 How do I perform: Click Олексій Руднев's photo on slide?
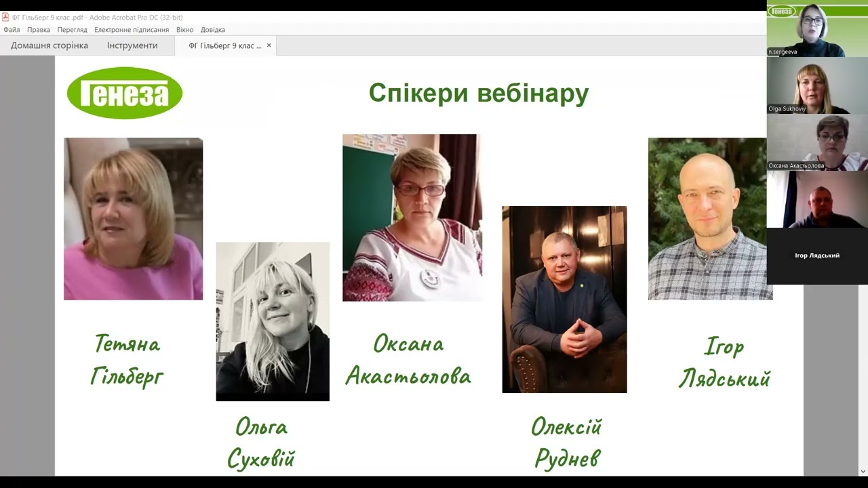coord(564,300)
